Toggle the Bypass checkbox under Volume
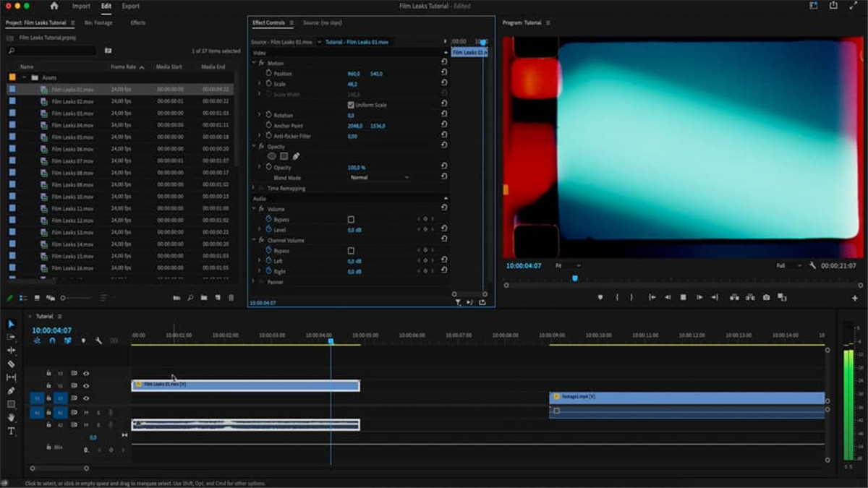The height and width of the screenshot is (488, 868). [352, 220]
